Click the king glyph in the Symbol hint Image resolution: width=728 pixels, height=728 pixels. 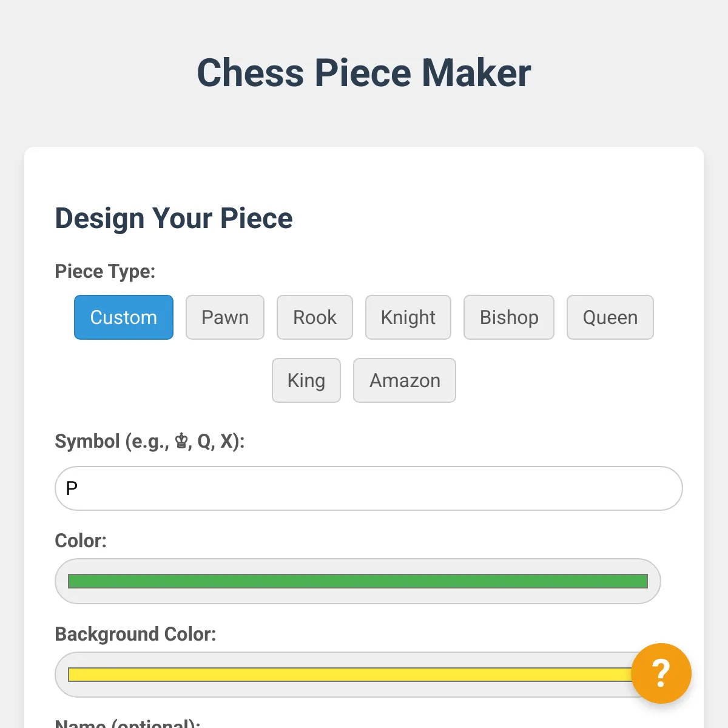click(181, 442)
